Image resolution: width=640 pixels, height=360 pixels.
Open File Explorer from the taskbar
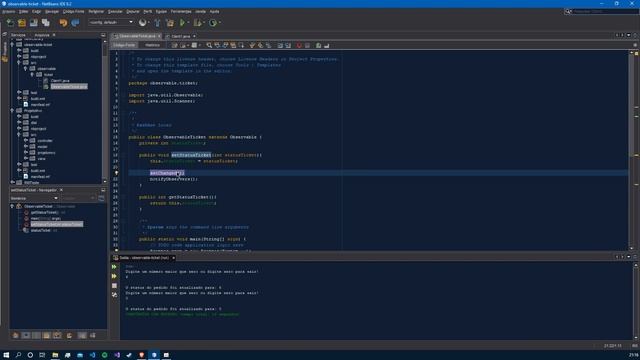click(x=55, y=355)
